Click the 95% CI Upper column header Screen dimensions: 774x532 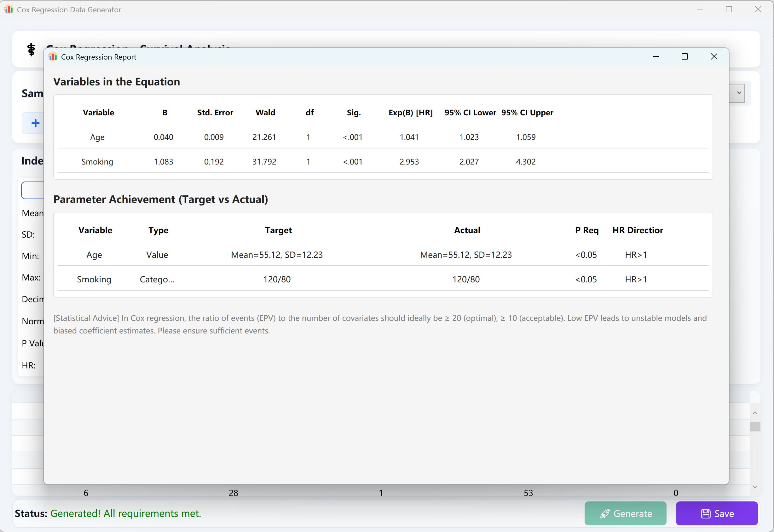point(527,113)
